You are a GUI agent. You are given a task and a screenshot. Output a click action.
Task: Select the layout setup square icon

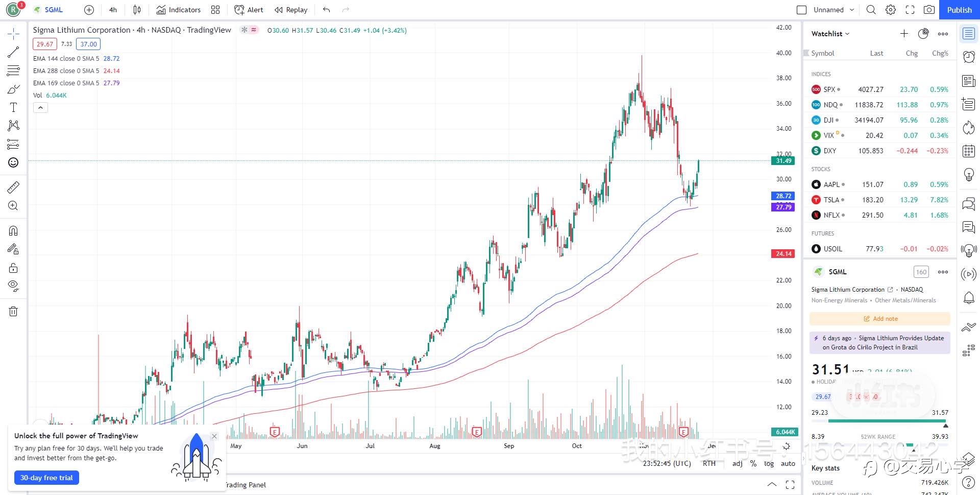tap(802, 10)
